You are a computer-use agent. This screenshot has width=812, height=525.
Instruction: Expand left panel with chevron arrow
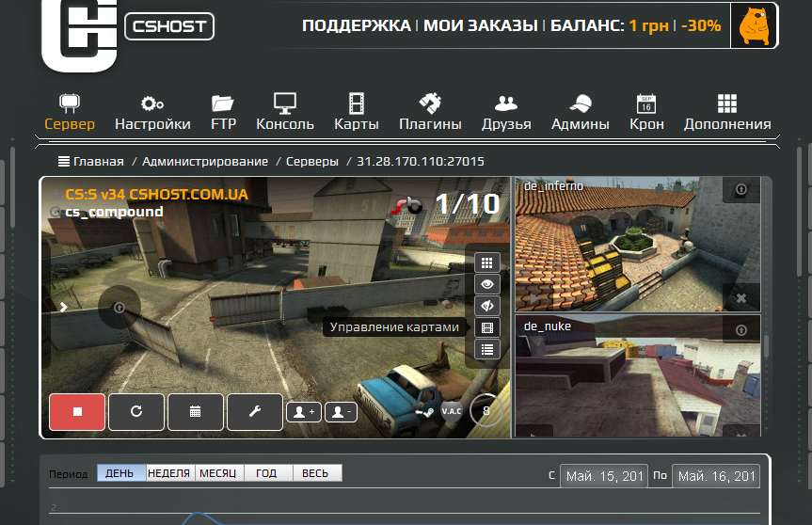click(x=63, y=307)
